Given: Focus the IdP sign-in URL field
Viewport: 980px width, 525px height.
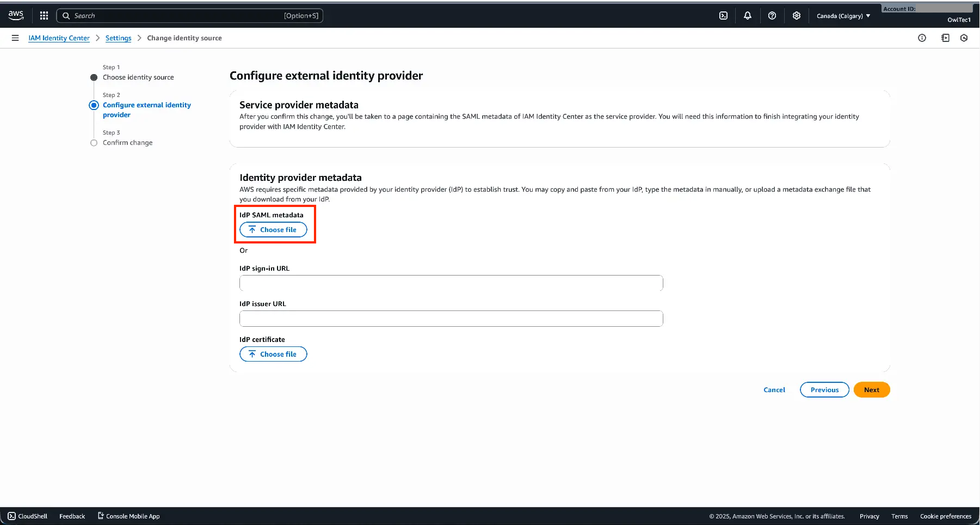Looking at the screenshot, I should click(x=451, y=283).
